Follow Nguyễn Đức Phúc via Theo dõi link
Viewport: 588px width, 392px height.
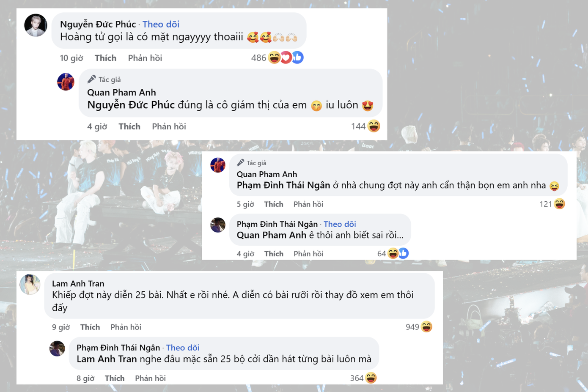[161, 25]
